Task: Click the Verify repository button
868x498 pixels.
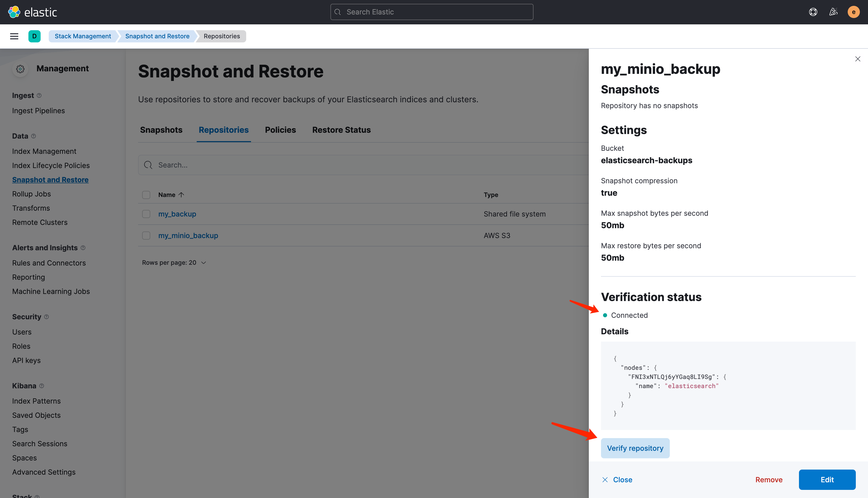Action: pyautogui.click(x=635, y=448)
